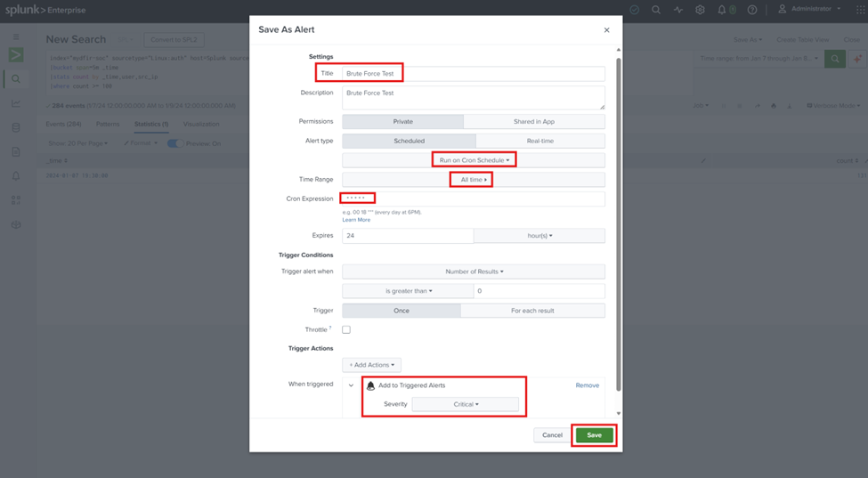Open the Administrator user menu
Viewport: 868px width, 478px height.
(x=810, y=9)
